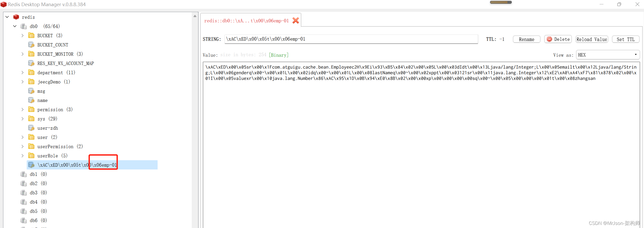Expand the BUCKET namespace
644x228 pixels.
23,35
